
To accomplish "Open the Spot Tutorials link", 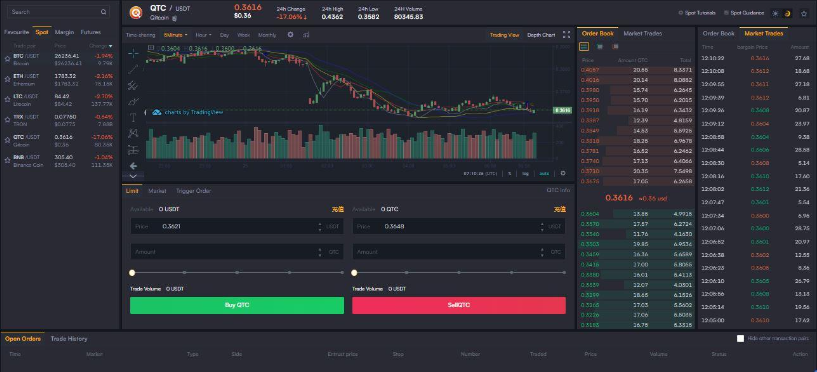I will coord(697,13).
